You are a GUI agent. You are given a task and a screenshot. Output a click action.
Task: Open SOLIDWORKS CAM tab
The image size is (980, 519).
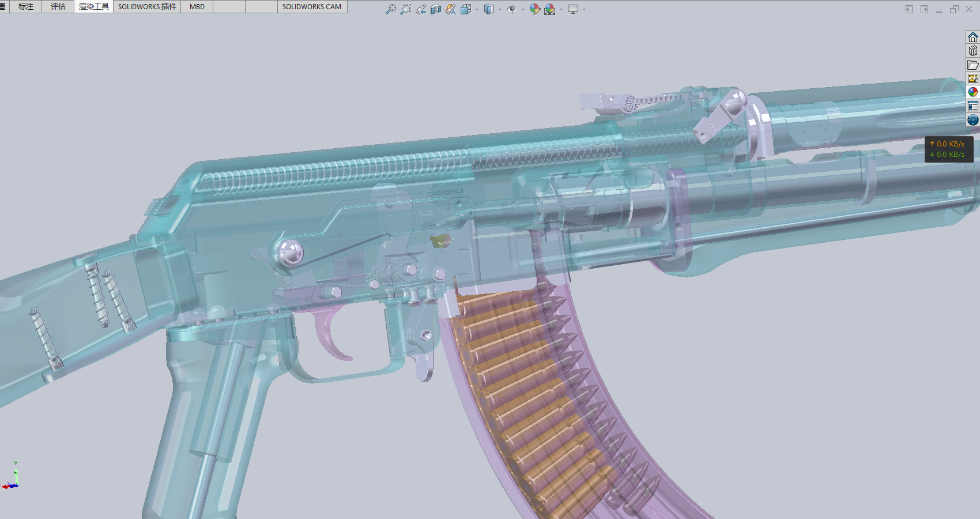click(312, 6)
